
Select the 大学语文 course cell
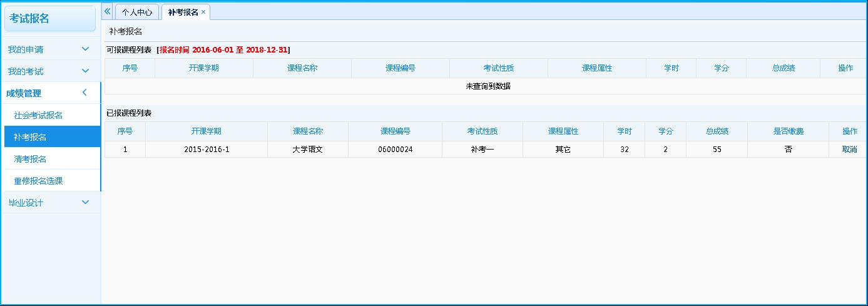[307, 150]
